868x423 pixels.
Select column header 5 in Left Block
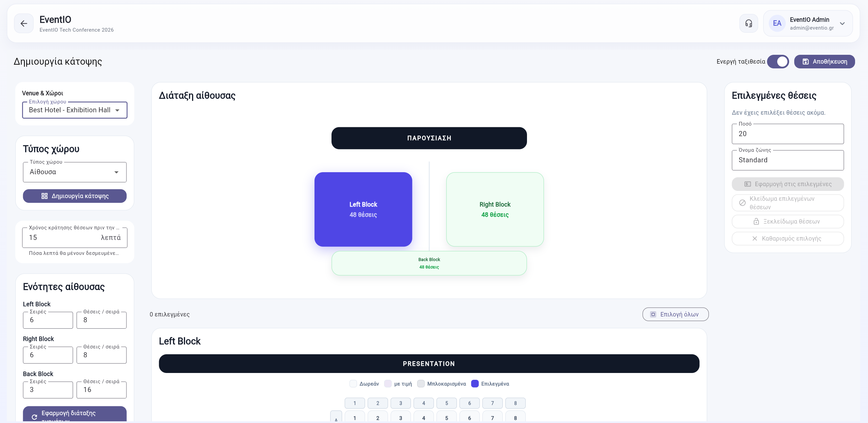pyautogui.click(x=447, y=403)
